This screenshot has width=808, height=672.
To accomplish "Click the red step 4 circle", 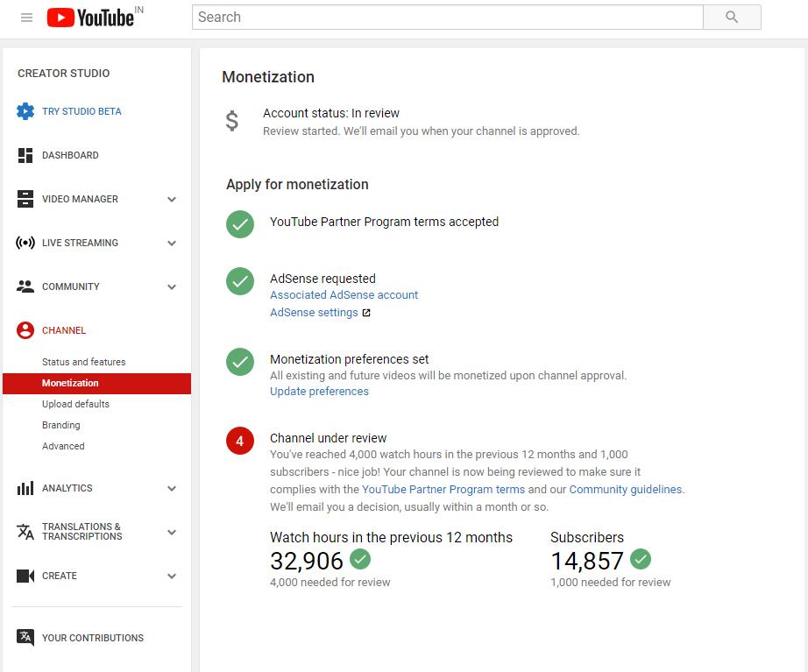I will click(240, 441).
